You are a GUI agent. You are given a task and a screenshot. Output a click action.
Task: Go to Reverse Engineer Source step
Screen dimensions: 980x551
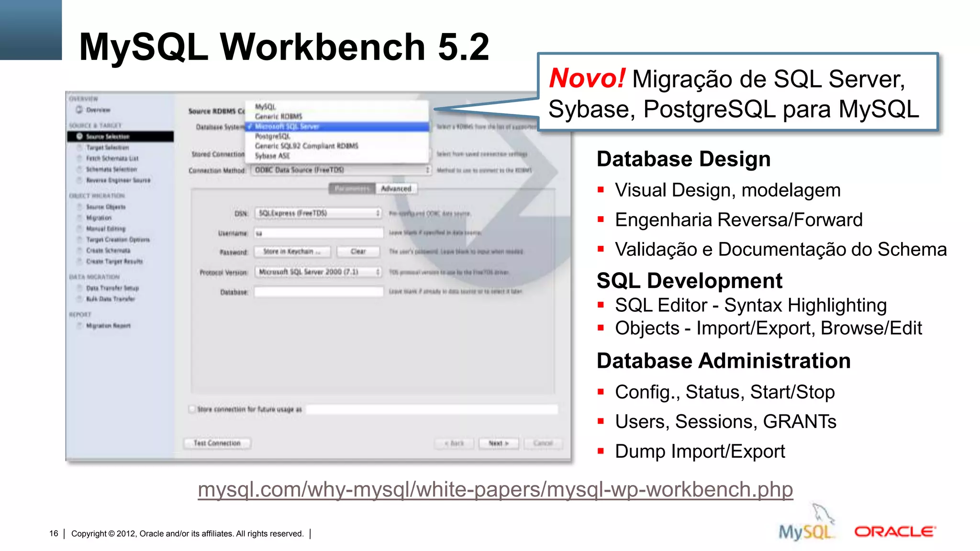[x=118, y=180]
